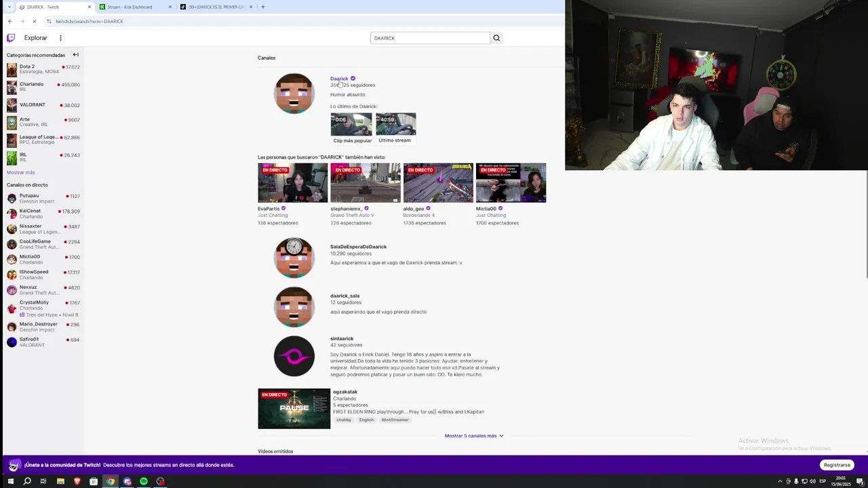Click the search magnifier button
The height and width of the screenshot is (488, 868).
496,38
